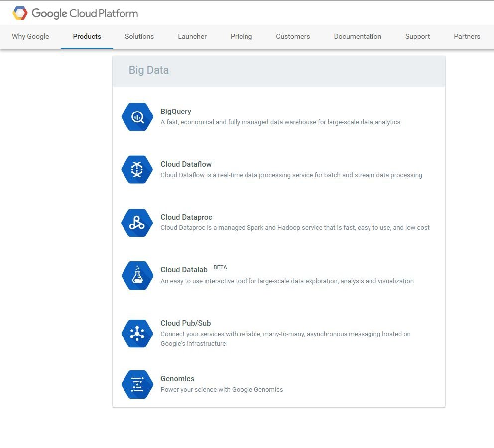Screen dimensions: 494x448
Task: Go to the Documentation tab
Action: tap(358, 36)
